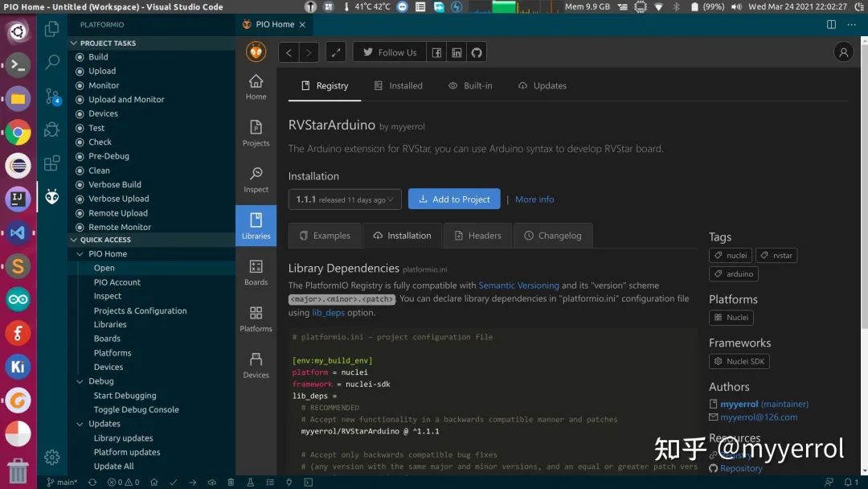Viewport: 868px width, 489px height.
Task: Open Arduino IDE from Ubuntu dock
Action: (x=18, y=300)
